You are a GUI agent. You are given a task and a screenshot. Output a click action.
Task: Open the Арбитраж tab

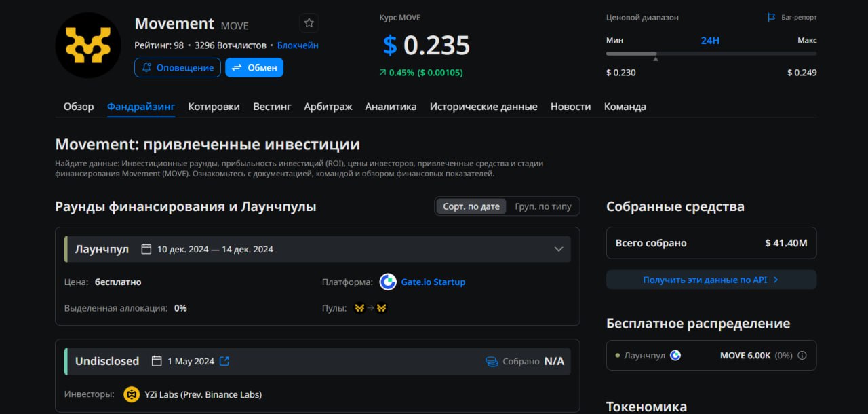click(328, 107)
